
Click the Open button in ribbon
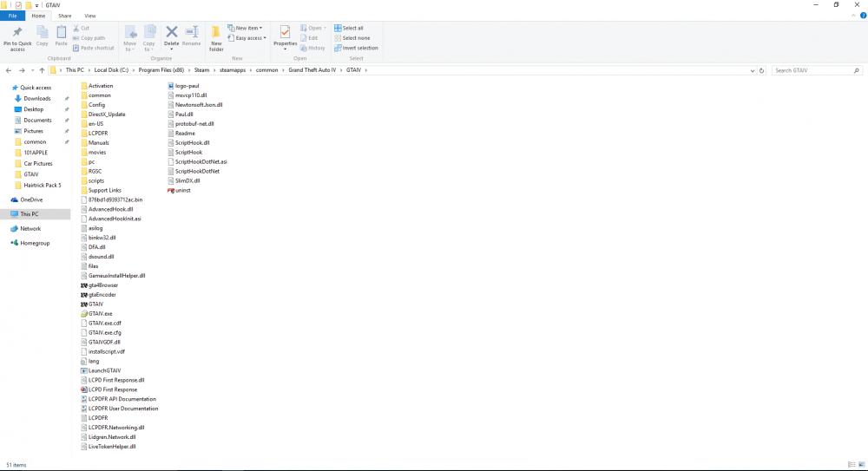coord(313,29)
